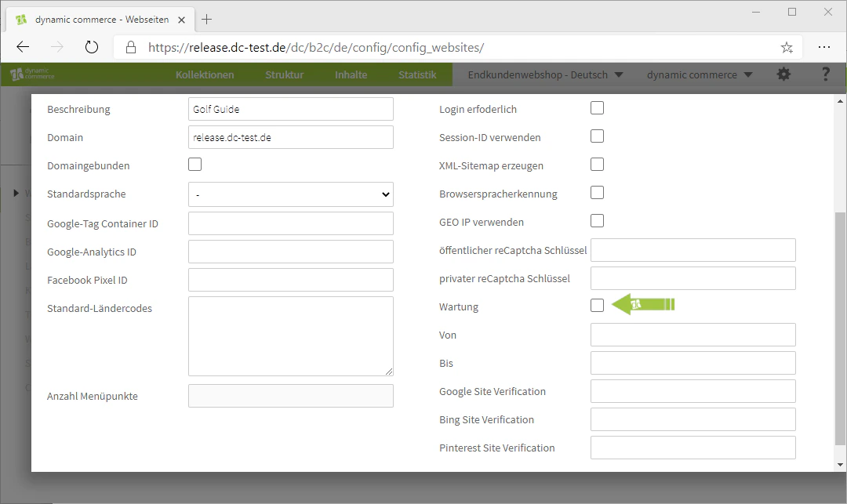The width and height of the screenshot is (847, 504).
Task: Close the dynamic commerce browser tab
Action: (181, 20)
